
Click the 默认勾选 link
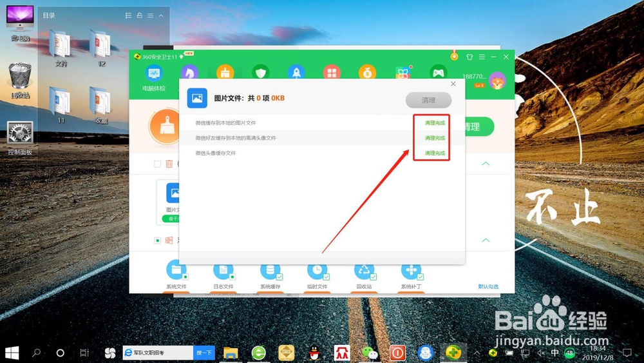tap(488, 286)
